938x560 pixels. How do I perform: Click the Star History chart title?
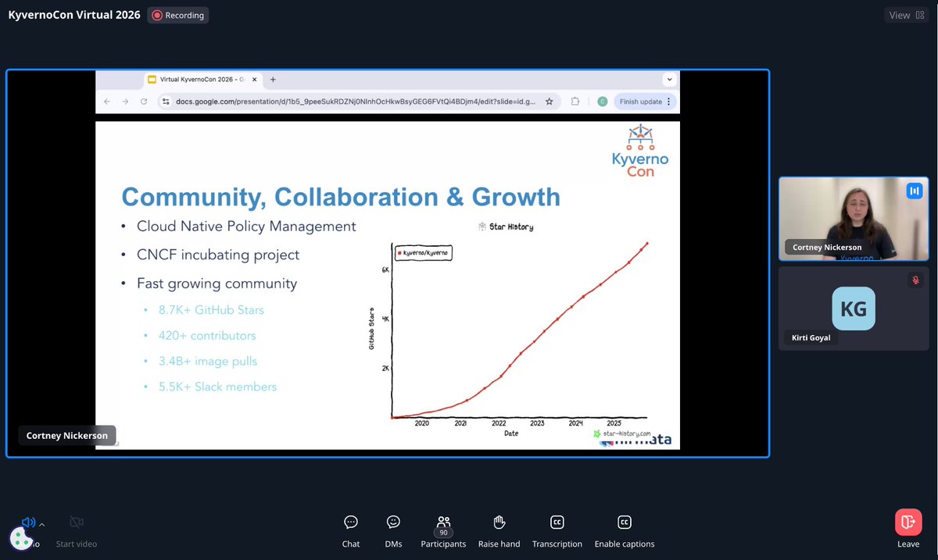[506, 226]
